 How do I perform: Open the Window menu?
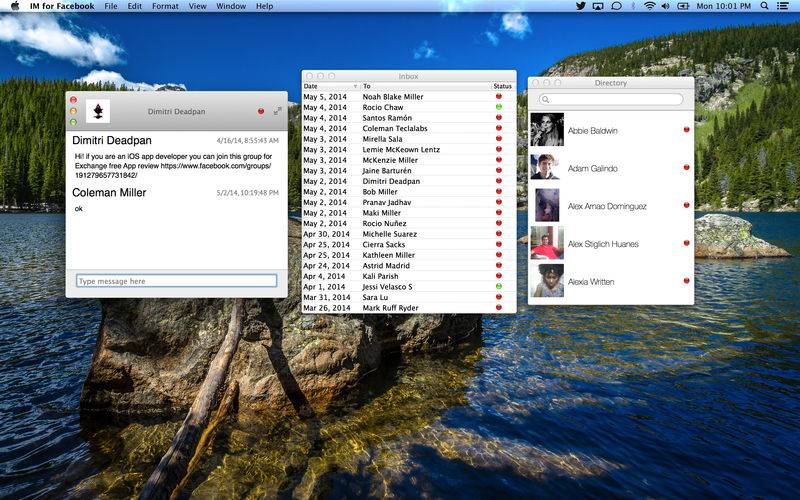[x=231, y=6]
